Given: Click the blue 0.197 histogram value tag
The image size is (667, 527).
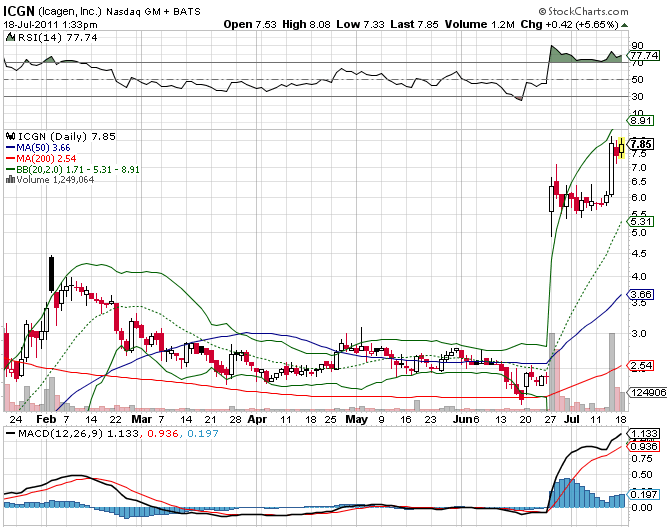Looking at the screenshot, I should 644,494.
